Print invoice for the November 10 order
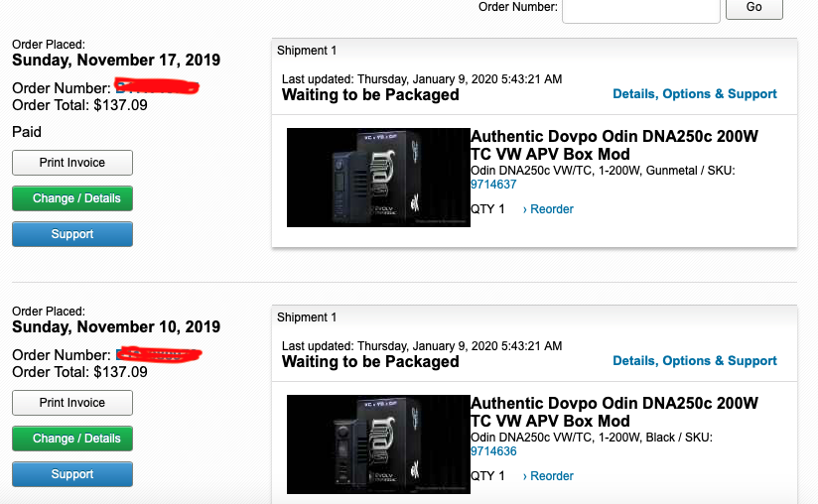 (x=72, y=403)
